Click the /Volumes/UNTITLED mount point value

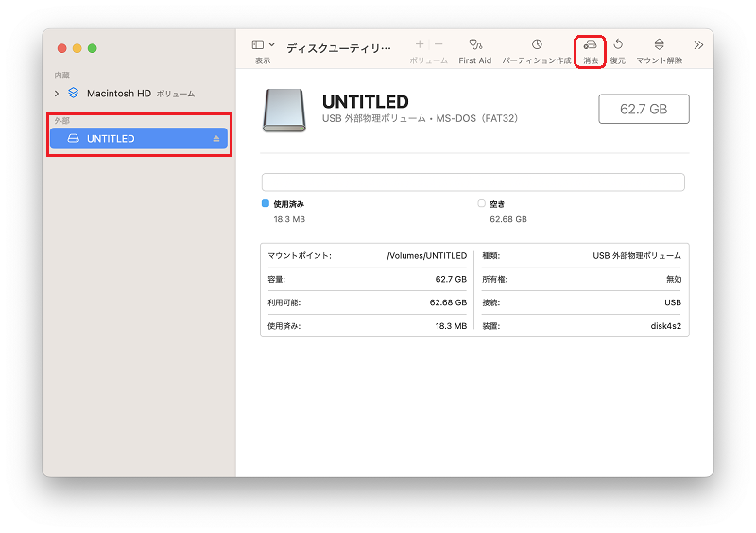click(427, 256)
